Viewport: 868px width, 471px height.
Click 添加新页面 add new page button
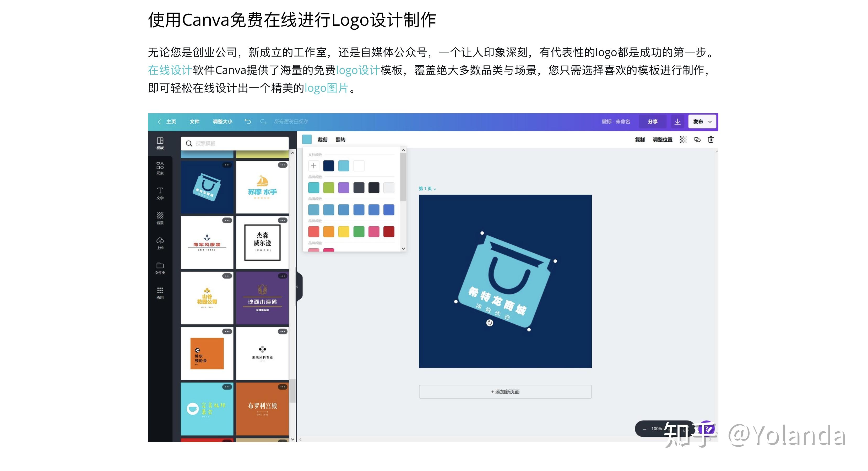point(505,392)
